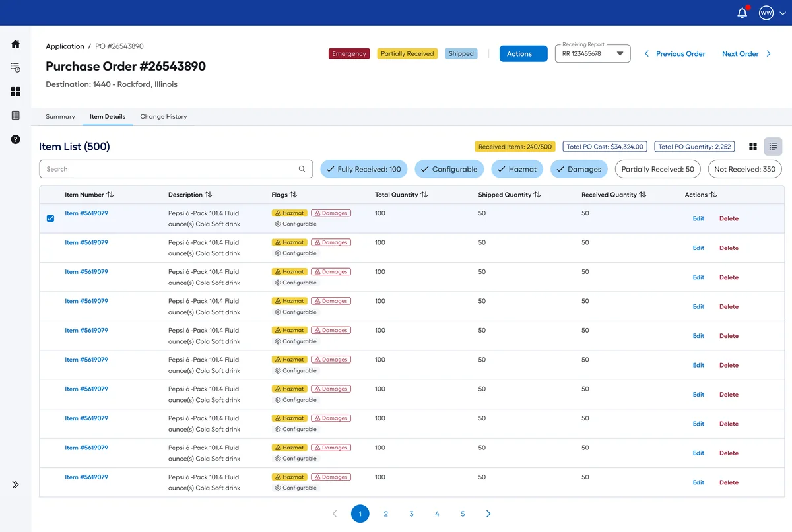Click the Received Items: 240/500 badge

(515, 147)
